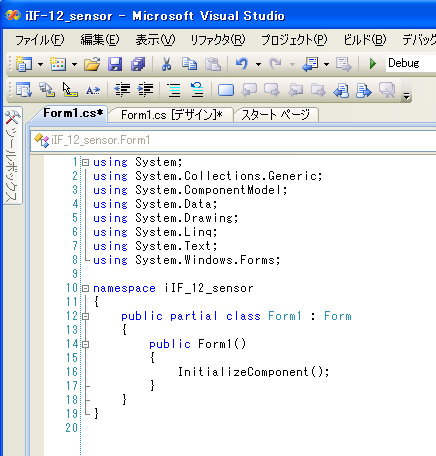Save the current file with floppy icon
436x456 pixels.
pyautogui.click(x=115, y=63)
